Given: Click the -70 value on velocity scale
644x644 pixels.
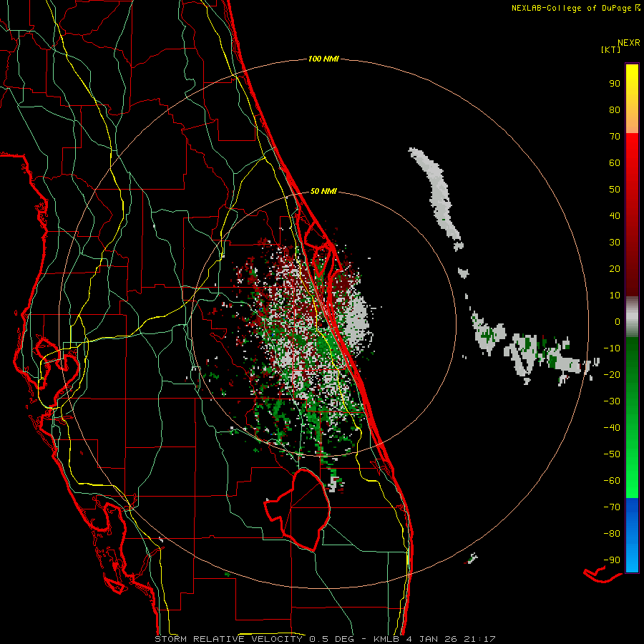Looking at the screenshot, I should (x=612, y=507).
